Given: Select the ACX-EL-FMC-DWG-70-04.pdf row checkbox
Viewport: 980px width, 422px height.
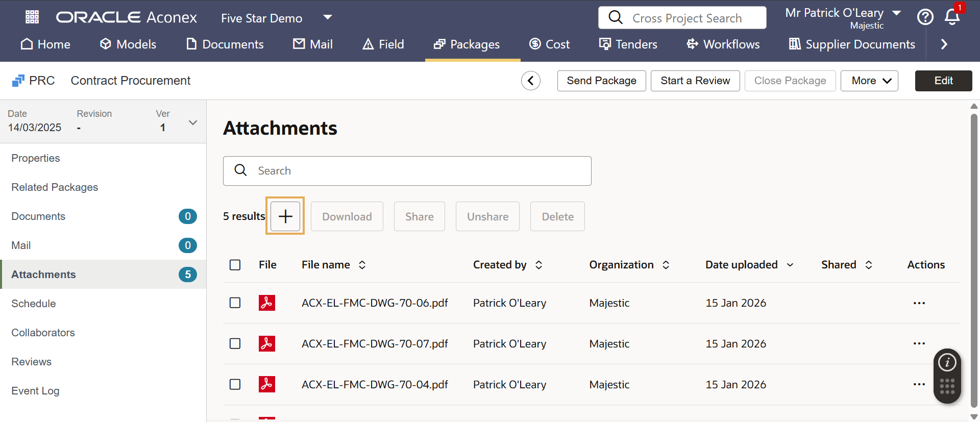Looking at the screenshot, I should tap(235, 385).
